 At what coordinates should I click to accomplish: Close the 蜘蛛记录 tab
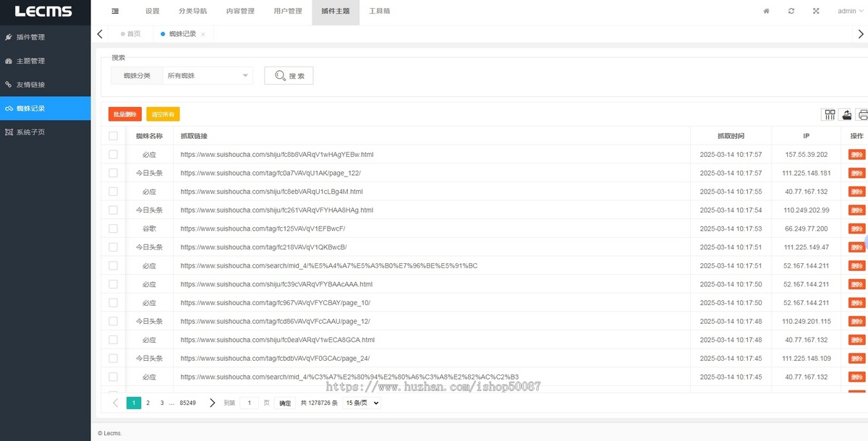coord(203,34)
